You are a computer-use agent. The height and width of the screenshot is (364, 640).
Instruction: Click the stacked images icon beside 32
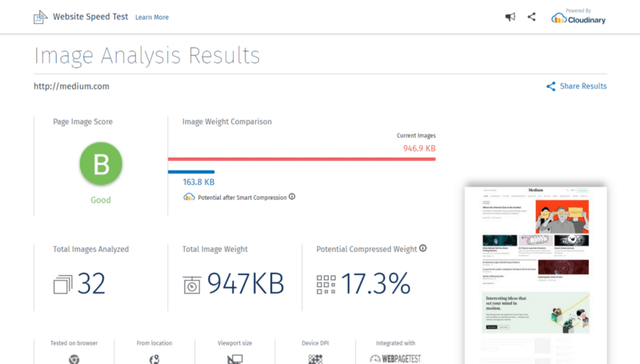click(63, 285)
